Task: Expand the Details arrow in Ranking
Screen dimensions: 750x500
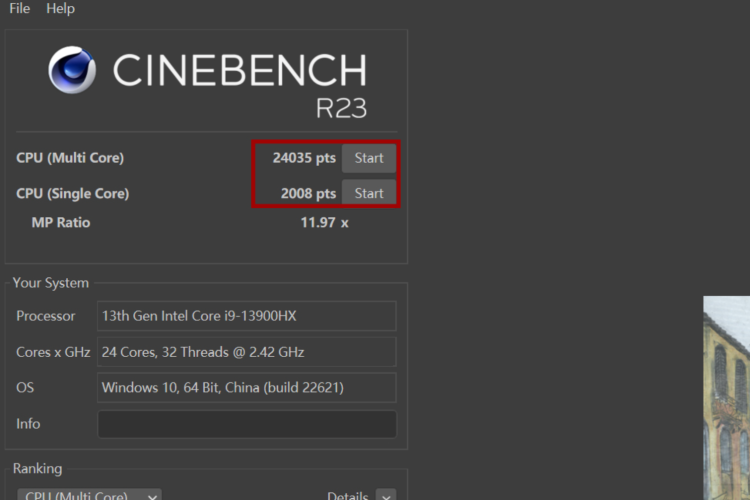Action: (386, 495)
